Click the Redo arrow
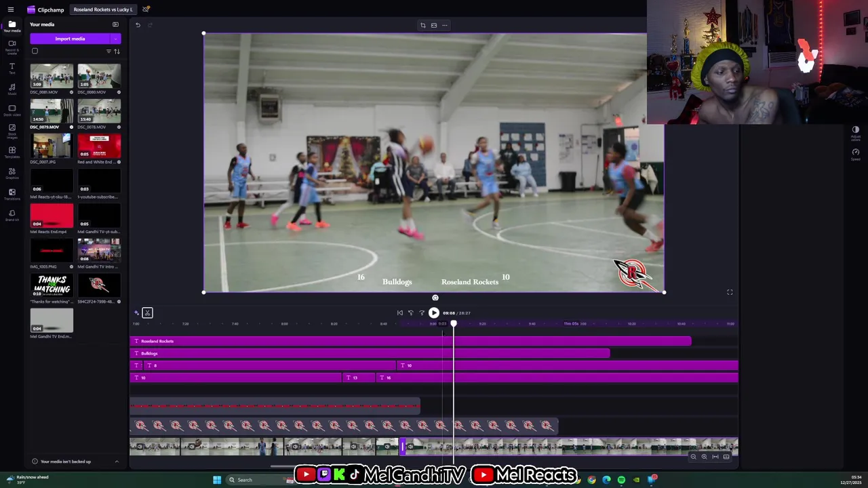 click(x=150, y=25)
